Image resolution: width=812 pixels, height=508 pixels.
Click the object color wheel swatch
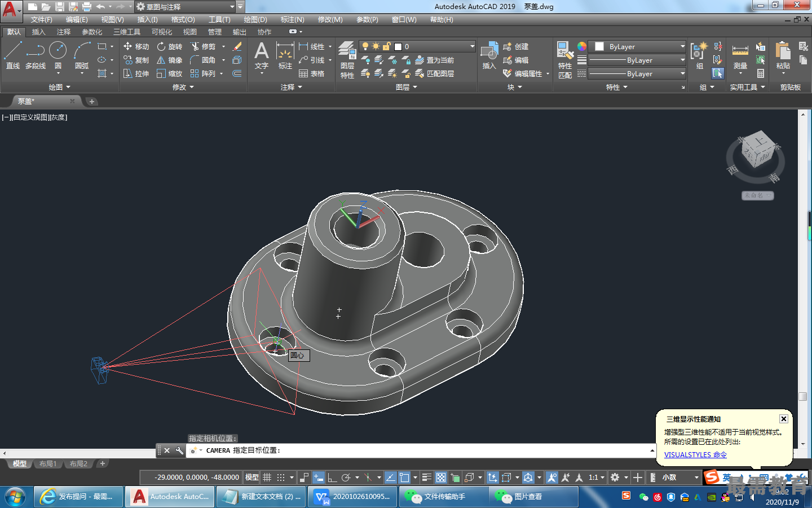(x=582, y=46)
